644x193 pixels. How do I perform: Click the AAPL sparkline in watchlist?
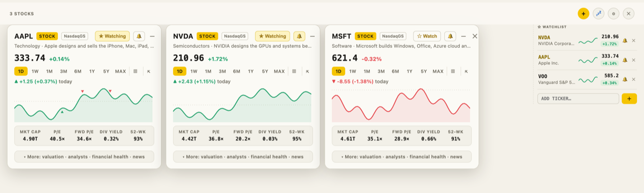point(588,60)
